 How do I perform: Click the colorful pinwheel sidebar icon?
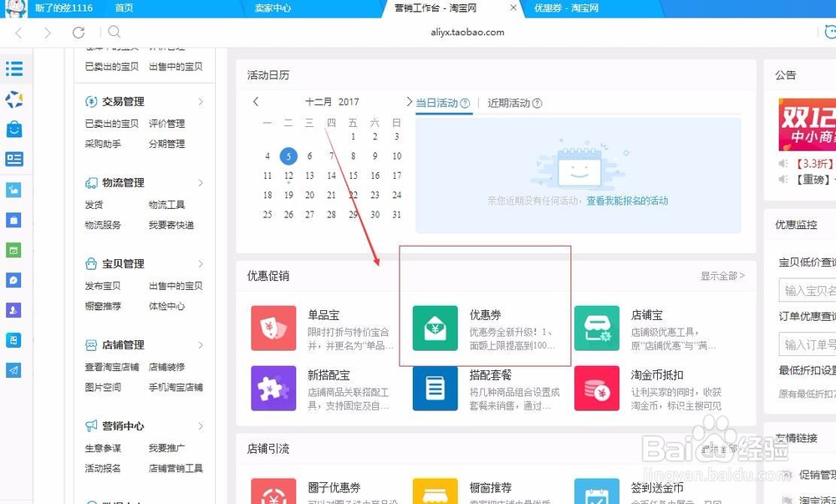14,99
